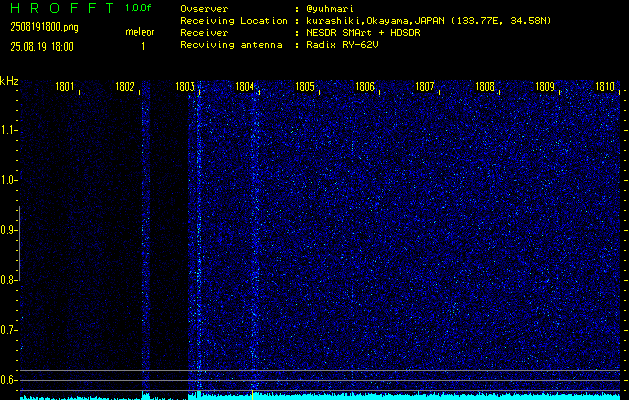
Task: Click frequency axis label 0.9
Action: pos(8,230)
